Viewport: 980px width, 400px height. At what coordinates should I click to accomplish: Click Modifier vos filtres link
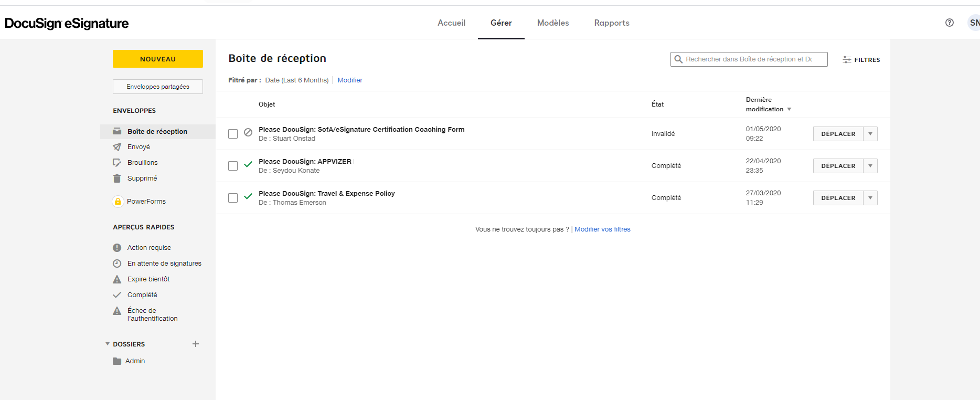[602, 229]
